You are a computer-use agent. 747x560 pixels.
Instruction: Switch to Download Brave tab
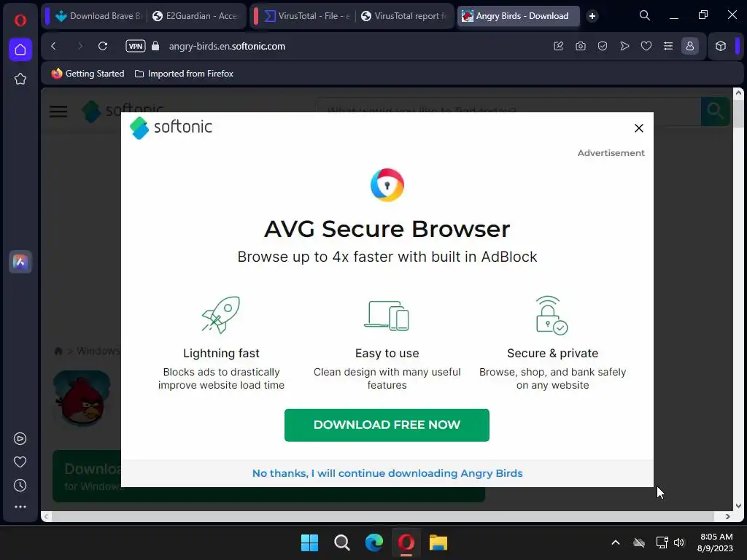click(x=98, y=16)
